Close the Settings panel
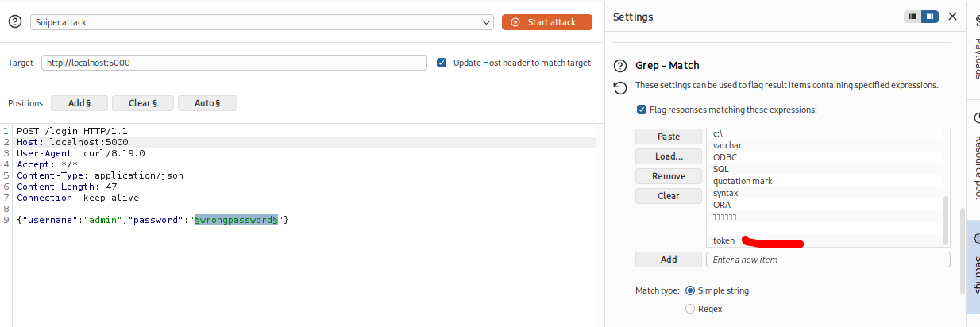Viewport: 980px width, 327px height. (952, 17)
